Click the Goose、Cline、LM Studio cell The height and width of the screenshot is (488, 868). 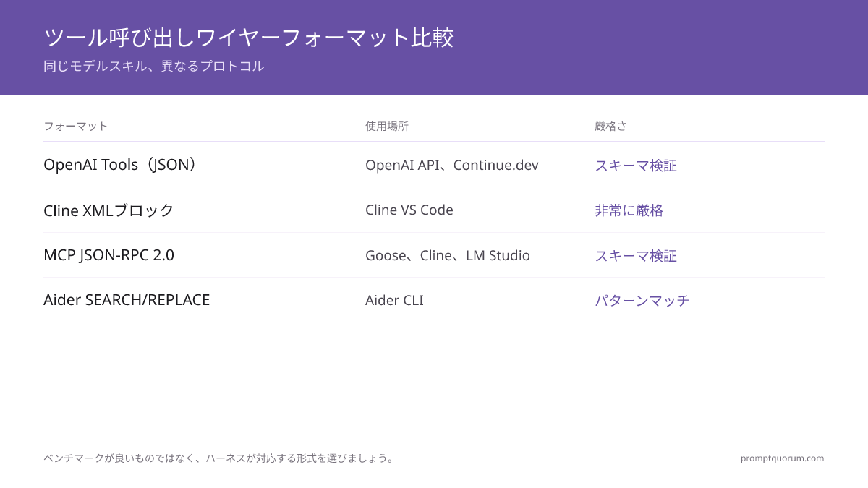pos(448,256)
